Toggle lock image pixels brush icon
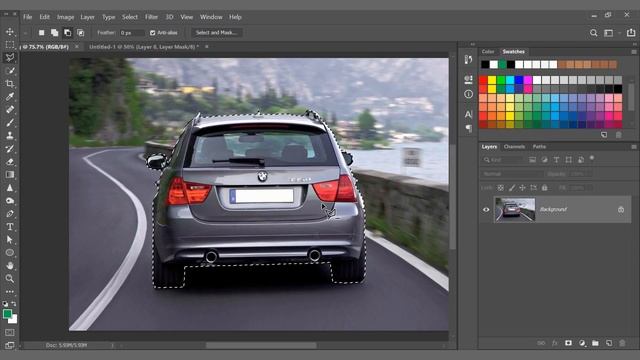Image resolution: width=640 pixels, height=360 pixels. tap(511, 188)
